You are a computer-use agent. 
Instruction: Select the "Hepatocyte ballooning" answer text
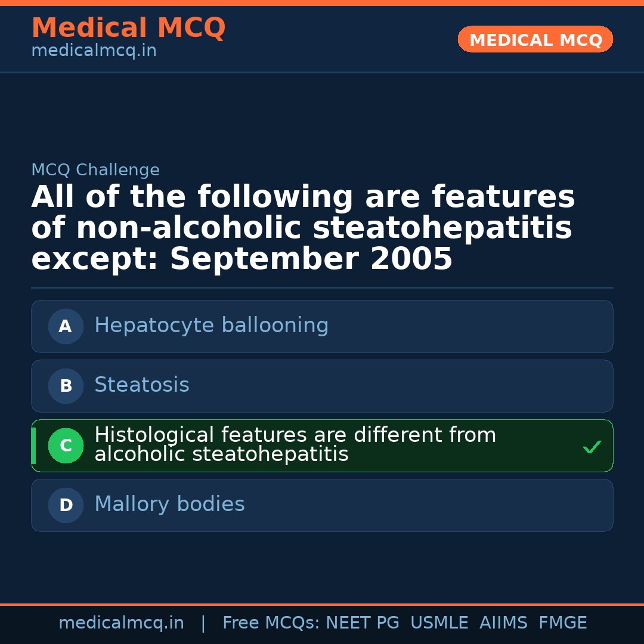pos(211,326)
